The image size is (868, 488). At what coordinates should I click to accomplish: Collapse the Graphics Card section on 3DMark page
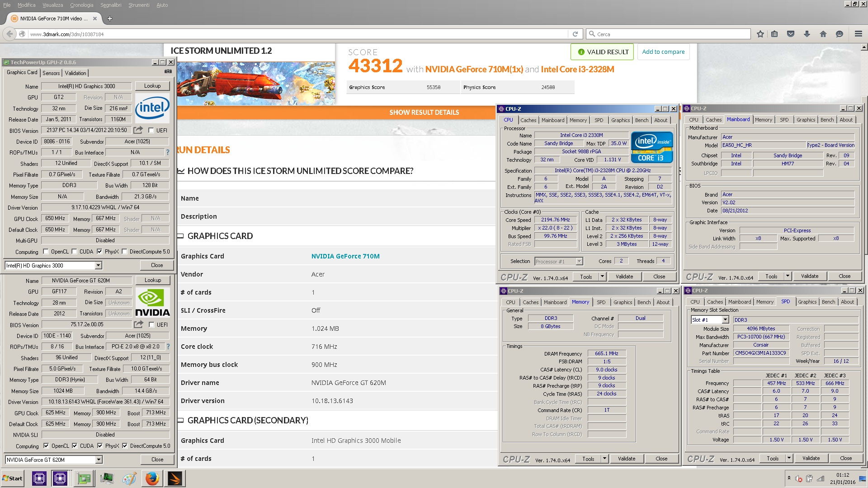(x=181, y=236)
